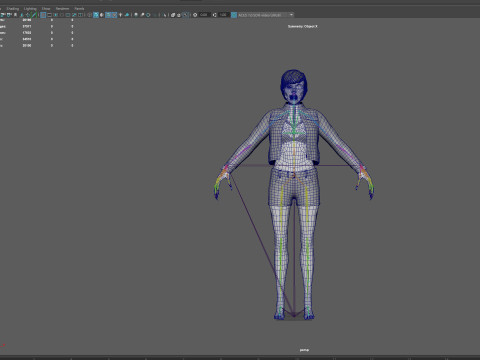Open the Show menu
Screen dimensions: 480x360
46,8
